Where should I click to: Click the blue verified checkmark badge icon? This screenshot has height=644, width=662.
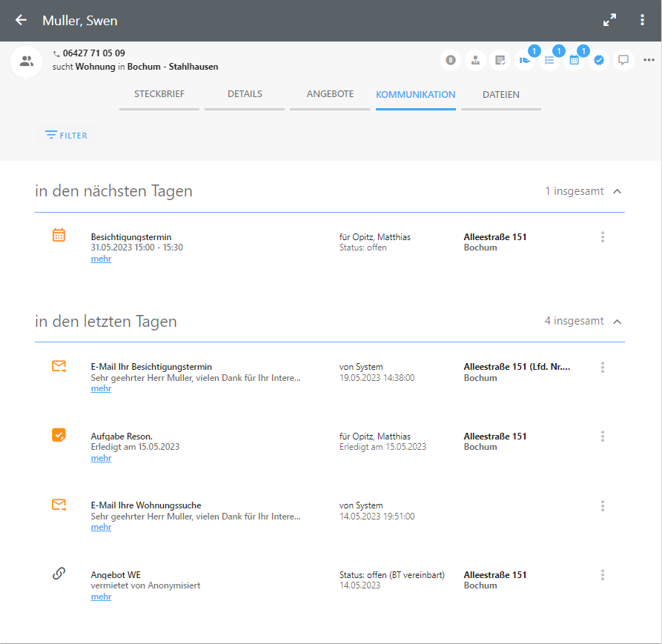click(x=599, y=60)
